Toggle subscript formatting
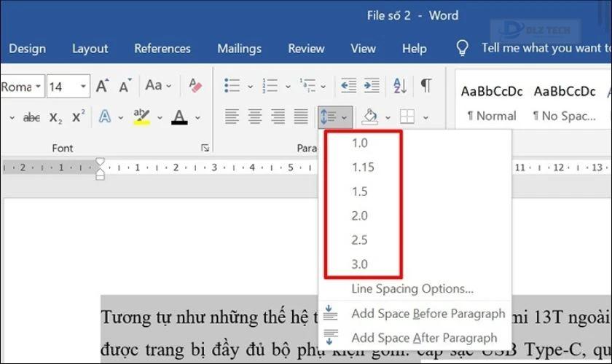Viewport: 612px width, 364px height. [55, 117]
